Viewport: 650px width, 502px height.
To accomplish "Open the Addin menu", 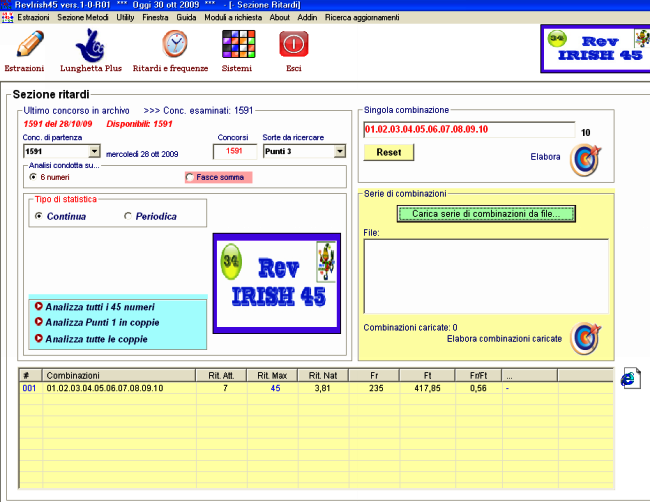I will click(x=307, y=17).
